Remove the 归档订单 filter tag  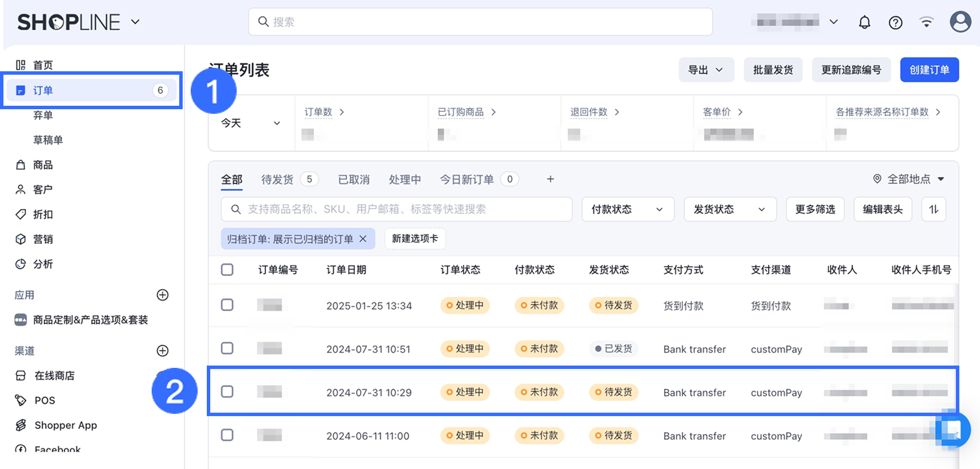[x=363, y=239]
